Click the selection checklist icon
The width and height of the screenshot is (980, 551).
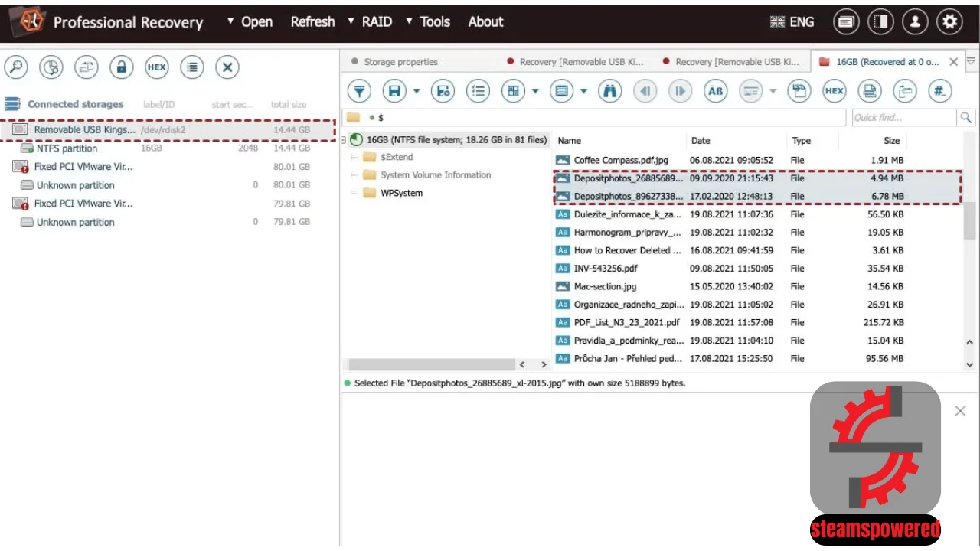click(x=479, y=92)
